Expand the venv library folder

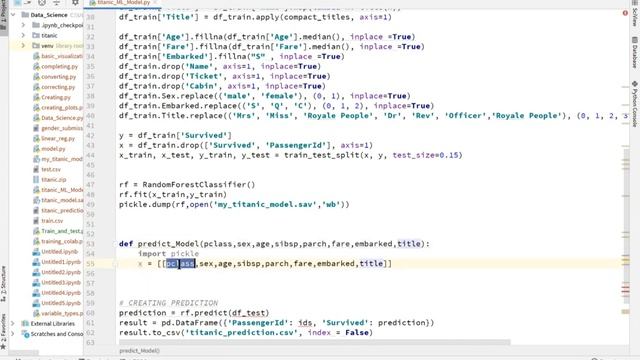click(23, 45)
